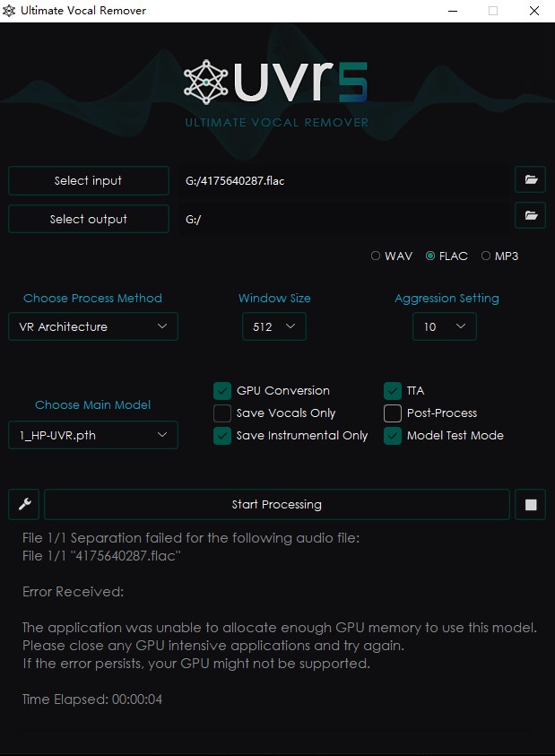Enable Post-Process option
The image size is (555, 756).
392,413
